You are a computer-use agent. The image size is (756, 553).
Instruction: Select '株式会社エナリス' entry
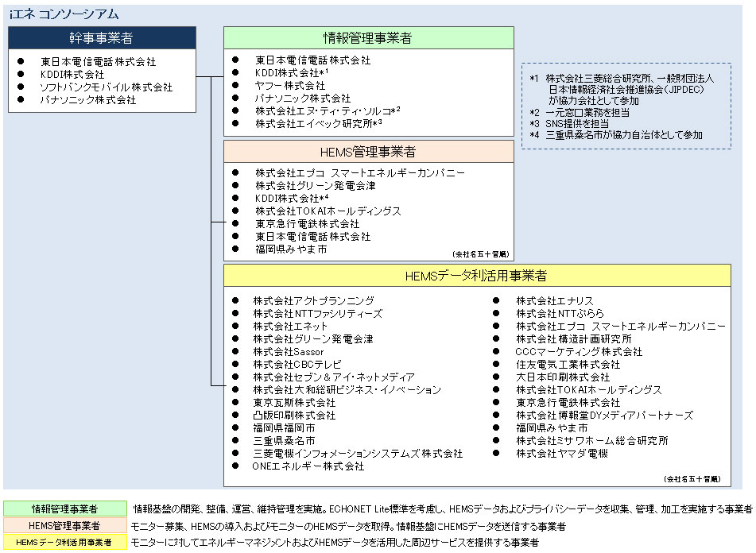click(554, 300)
